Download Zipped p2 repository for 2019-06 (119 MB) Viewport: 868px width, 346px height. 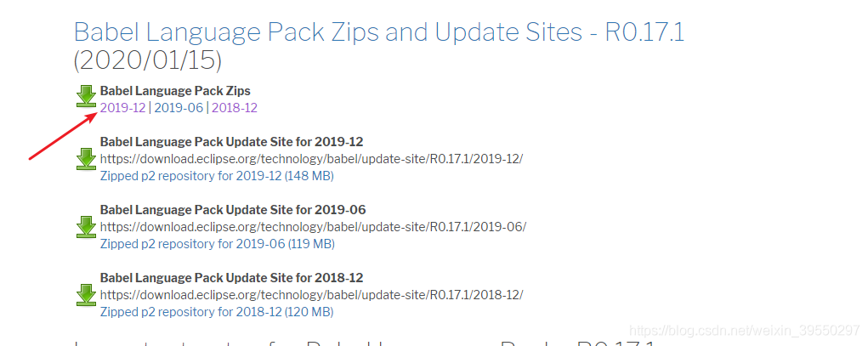[x=217, y=244]
